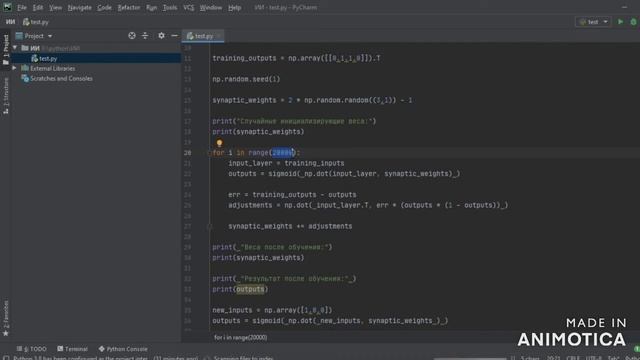640x360 pixels.
Task: Open the TODO tool window
Action: pyautogui.click(x=31, y=349)
